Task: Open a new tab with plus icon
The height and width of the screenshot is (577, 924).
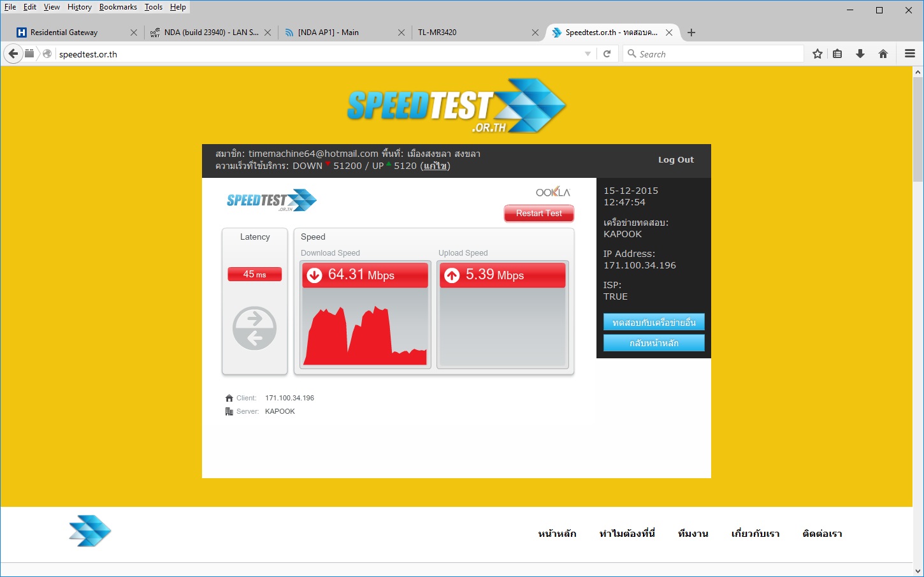Action: coord(691,33)
